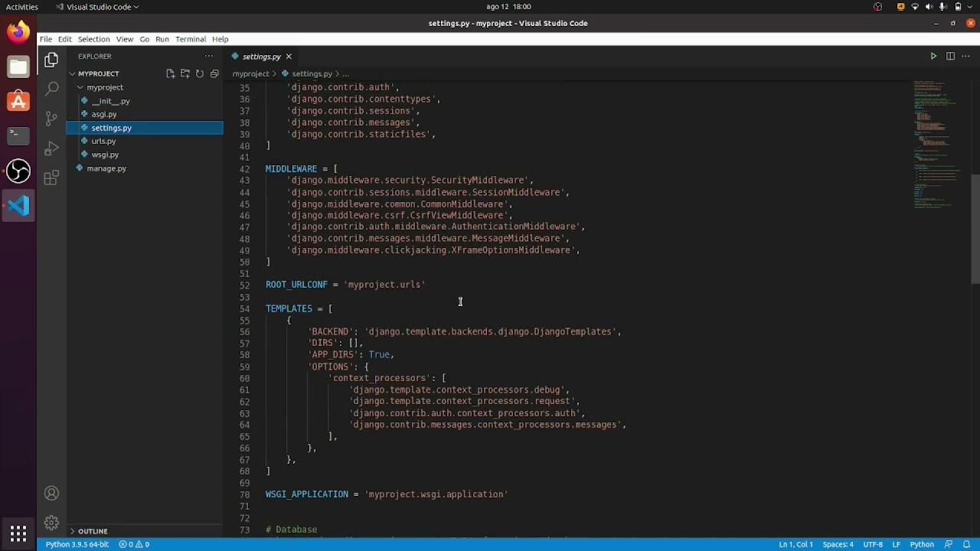This screenshot has width=980, height=551.
Task: Open the Extensions view
Action: point(51,178)
